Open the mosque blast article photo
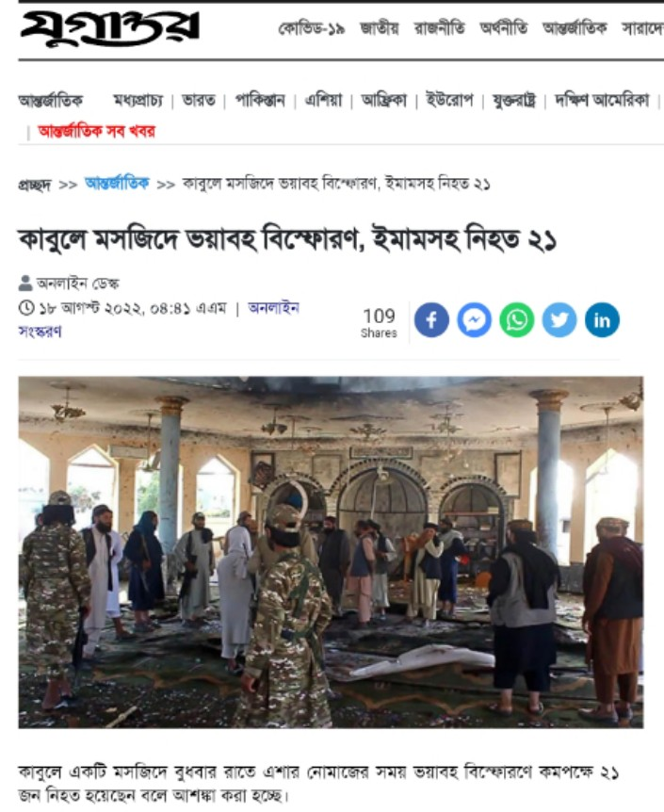Viewport: 664px width, 812px height. (x=331, y=552)
